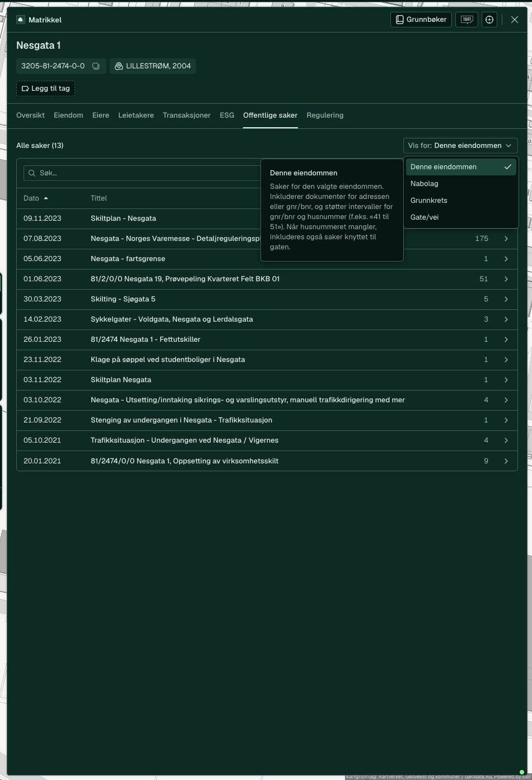This screenshot has width=532, height=780.
Task: Close the Matrikkel panel
Action: point(515,20)
